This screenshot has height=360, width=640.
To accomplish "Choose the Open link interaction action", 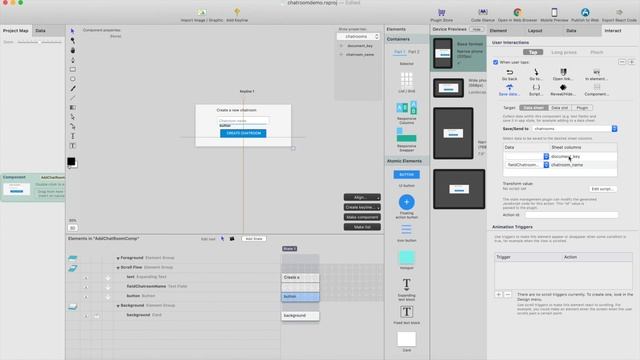I will click(563, 75).
